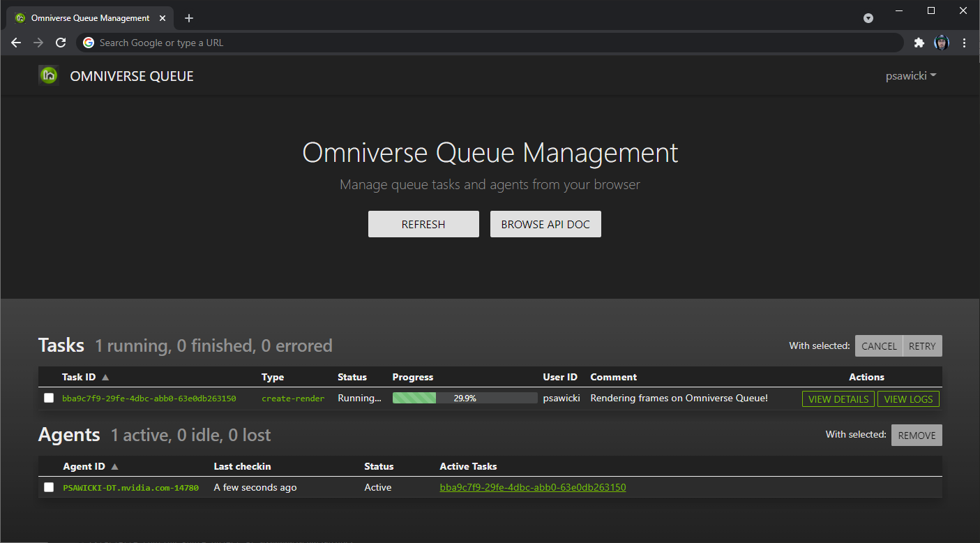Click the Last checkin column header
This screenshot has width=980, height=543.
click(x=242, y=466)
